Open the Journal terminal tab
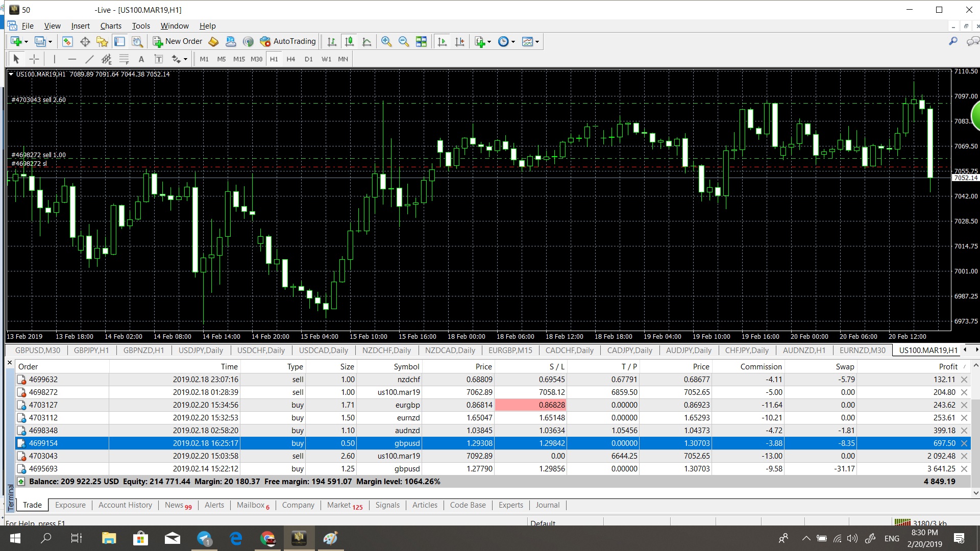Viewport: 980px width, 551px height. 547,505
